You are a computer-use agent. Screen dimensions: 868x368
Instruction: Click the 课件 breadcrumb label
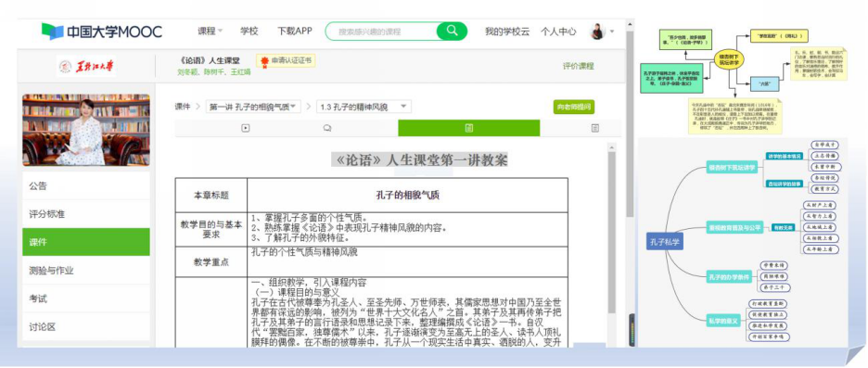point(182,107)
